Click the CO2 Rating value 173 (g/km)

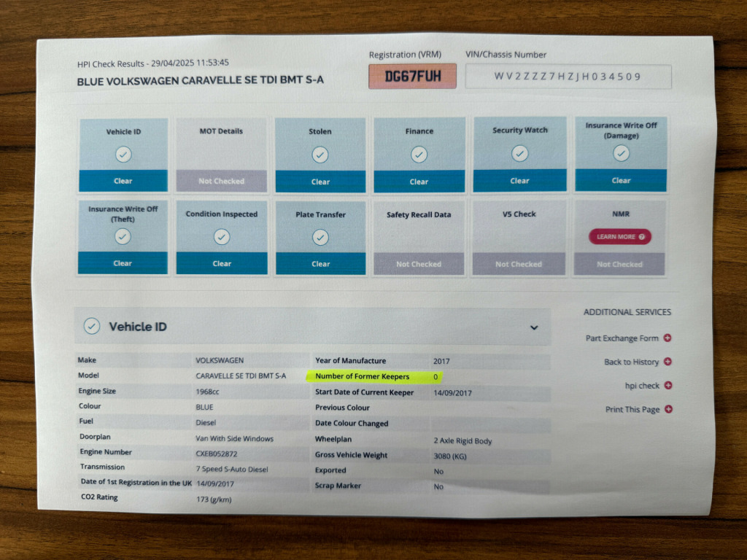pyautogui.click(x=214, y=499)
